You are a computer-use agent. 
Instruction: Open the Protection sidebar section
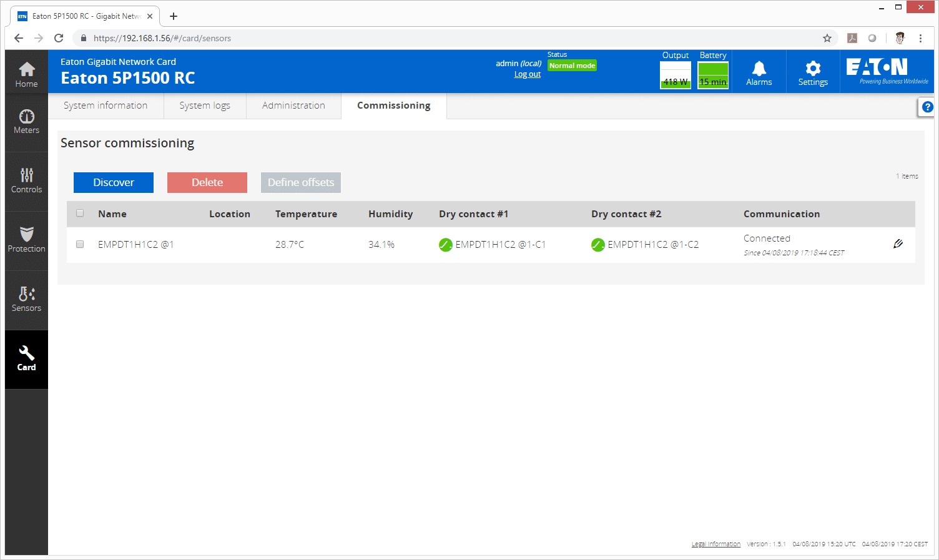pos(26,241)
